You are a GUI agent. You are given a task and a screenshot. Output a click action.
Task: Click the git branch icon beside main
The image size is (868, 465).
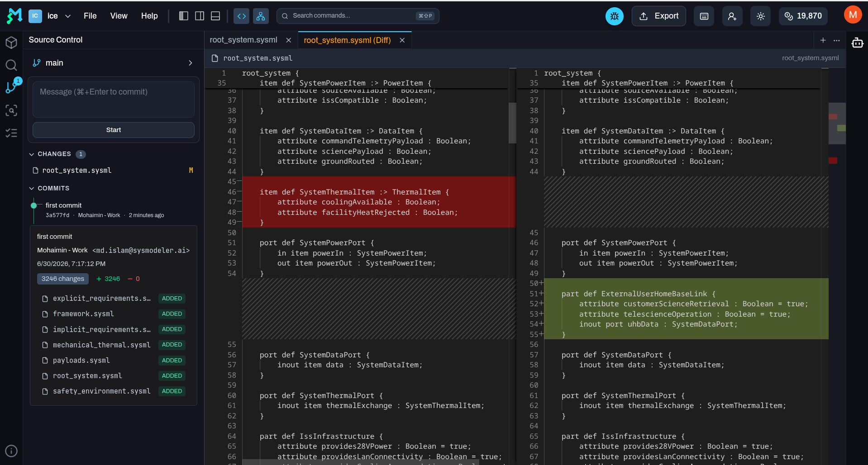(x=37, y=63)
